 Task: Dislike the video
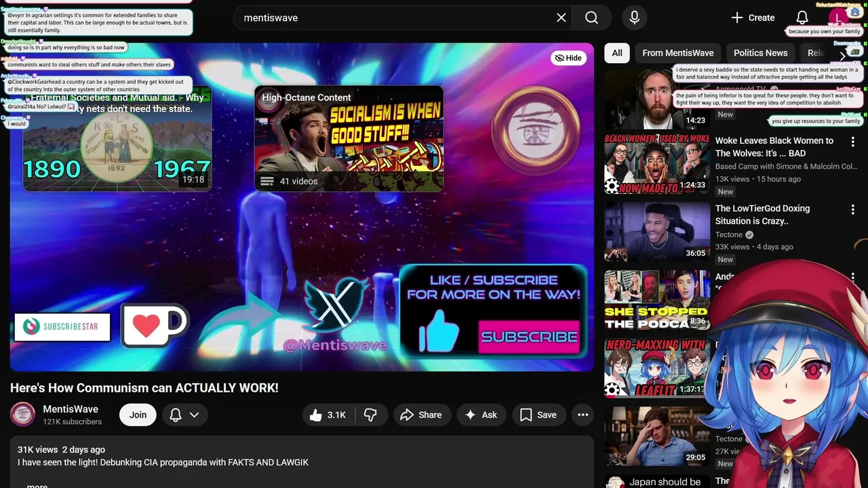tap(370, 415)
